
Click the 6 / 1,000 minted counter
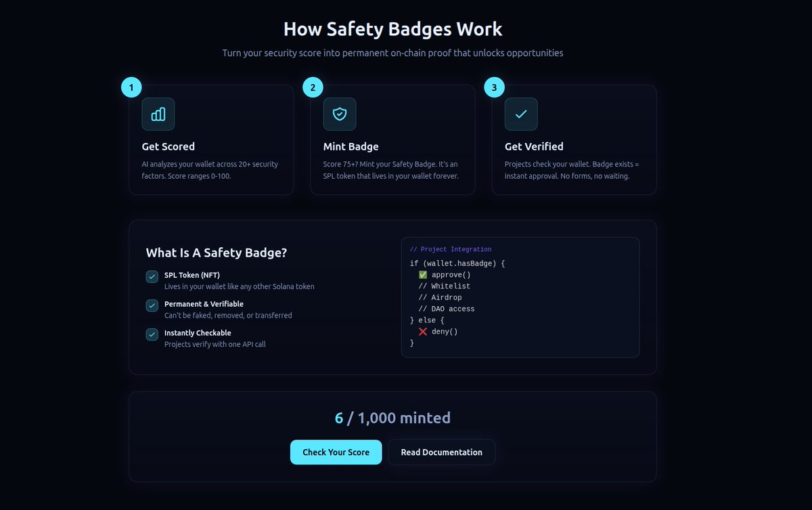click(392, 418)
